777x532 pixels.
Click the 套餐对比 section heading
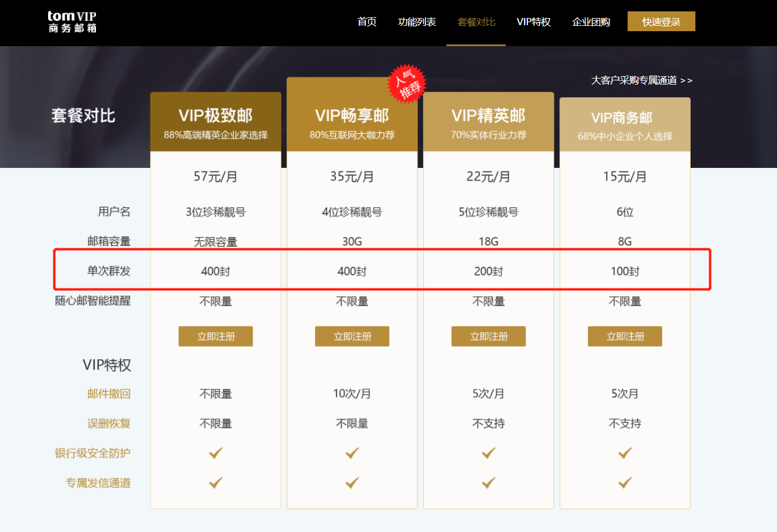point(83,116)
